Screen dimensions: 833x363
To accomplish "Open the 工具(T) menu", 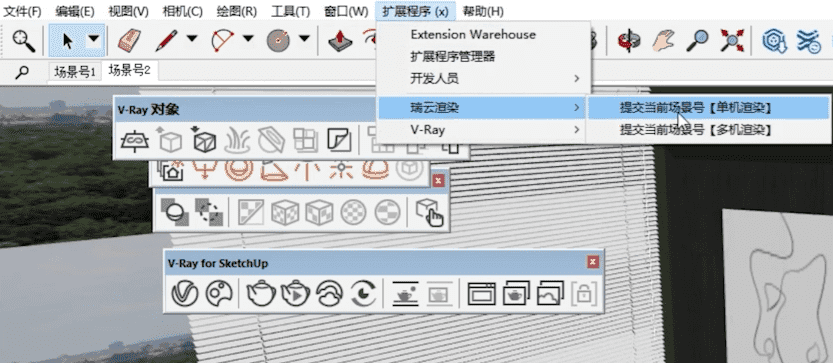I will (x=290, y=11).
